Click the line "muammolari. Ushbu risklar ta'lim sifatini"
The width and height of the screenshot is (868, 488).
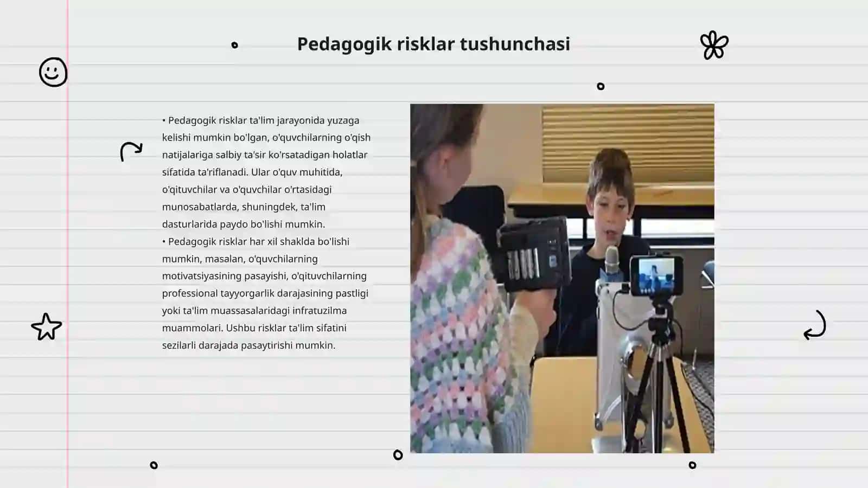[254, 328]
